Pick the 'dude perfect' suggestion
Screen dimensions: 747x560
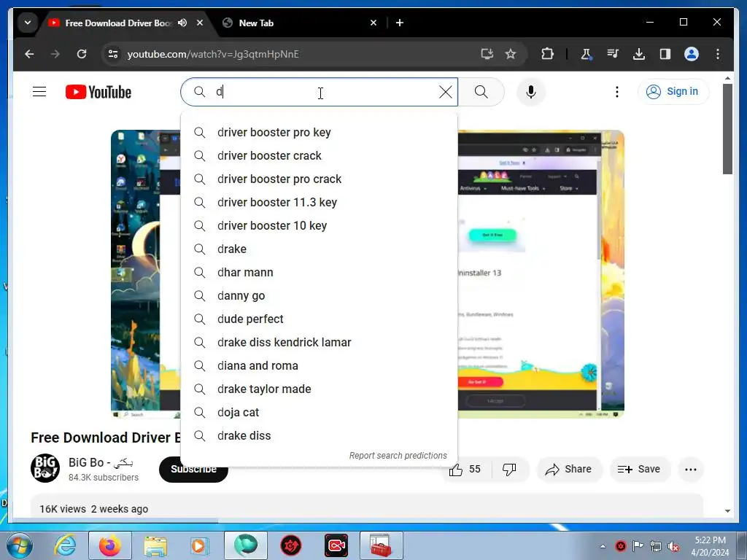click(320, 319)
